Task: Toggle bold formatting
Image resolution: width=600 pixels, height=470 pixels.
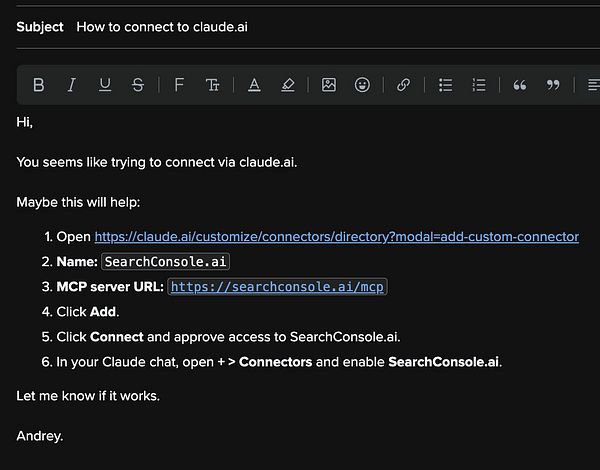Action: (38, 85)
